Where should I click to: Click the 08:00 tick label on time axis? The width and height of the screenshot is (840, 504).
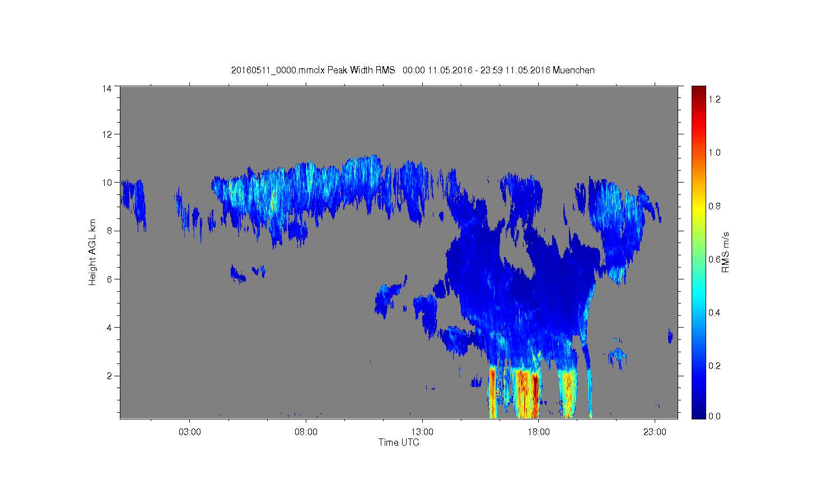[x=306, y=432]
